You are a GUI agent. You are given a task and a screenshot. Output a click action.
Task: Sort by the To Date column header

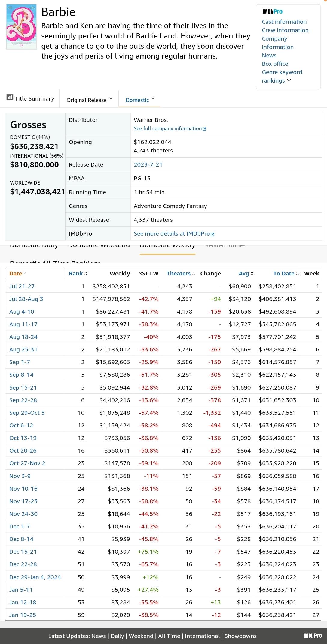(x=286, y=273)
